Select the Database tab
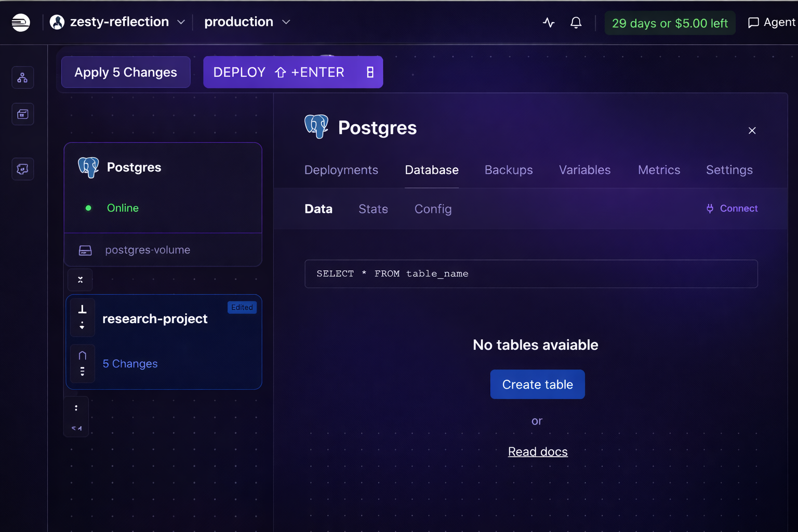Image resolution: width=798 pixels, height=532 pixels. tap(432, 170)
